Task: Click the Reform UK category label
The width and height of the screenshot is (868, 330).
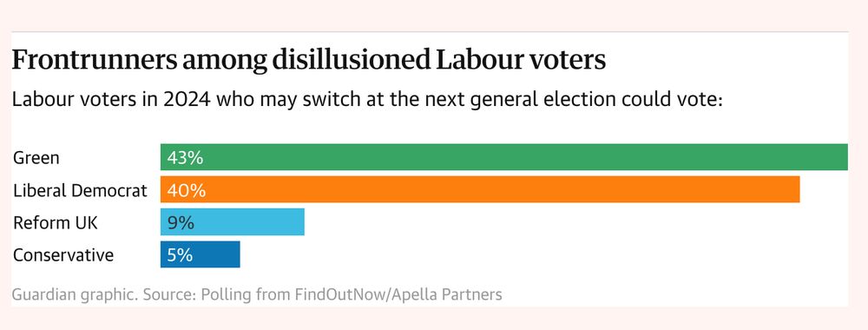Action: [56, 222]
